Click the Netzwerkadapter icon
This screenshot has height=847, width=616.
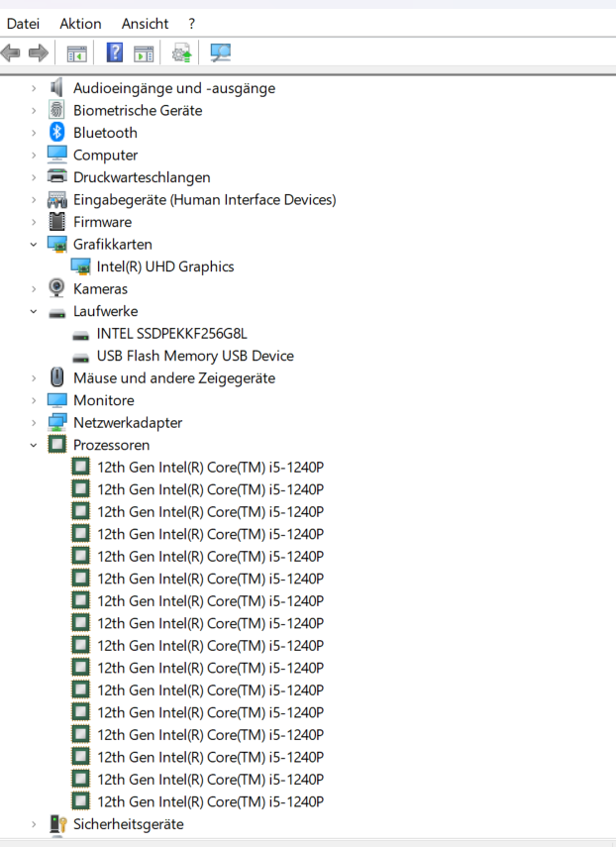click(x=56, y=422)
